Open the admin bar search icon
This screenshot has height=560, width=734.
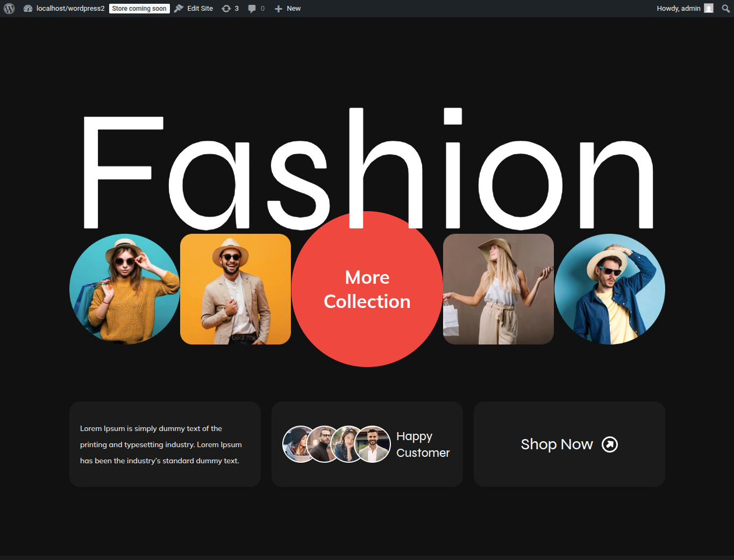click(x=725, y=9)
